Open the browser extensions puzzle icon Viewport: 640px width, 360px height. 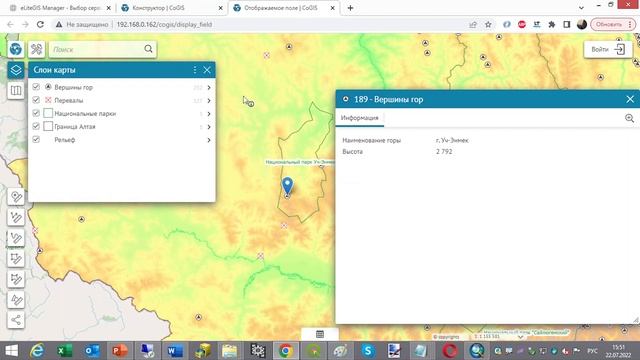(551, 24)
